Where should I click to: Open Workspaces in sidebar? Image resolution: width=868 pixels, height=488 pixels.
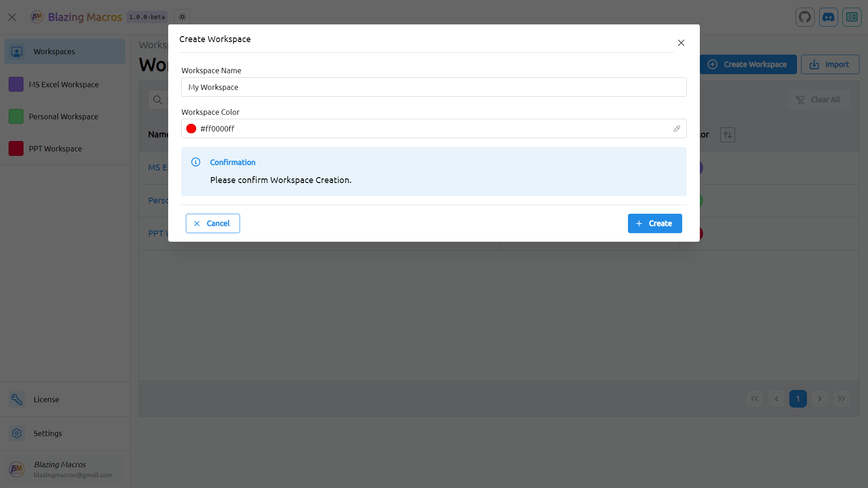click(x=65, y=52)
